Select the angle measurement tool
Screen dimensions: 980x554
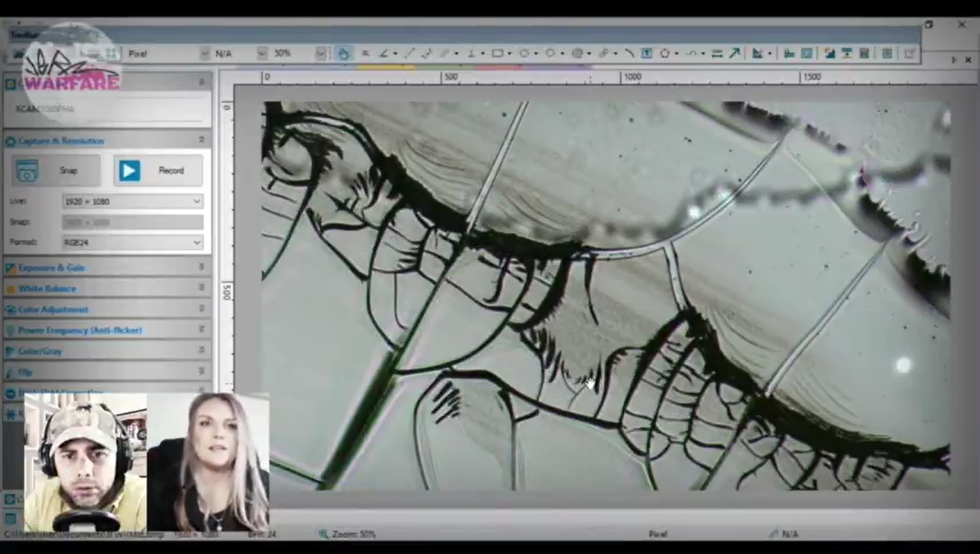coord(383,53)
